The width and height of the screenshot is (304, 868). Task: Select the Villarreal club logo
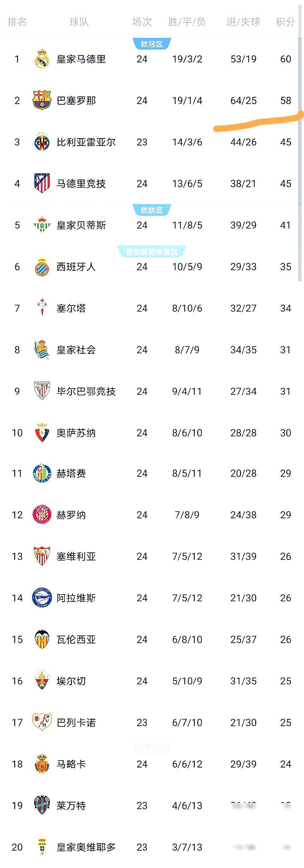tap(42, 142)
